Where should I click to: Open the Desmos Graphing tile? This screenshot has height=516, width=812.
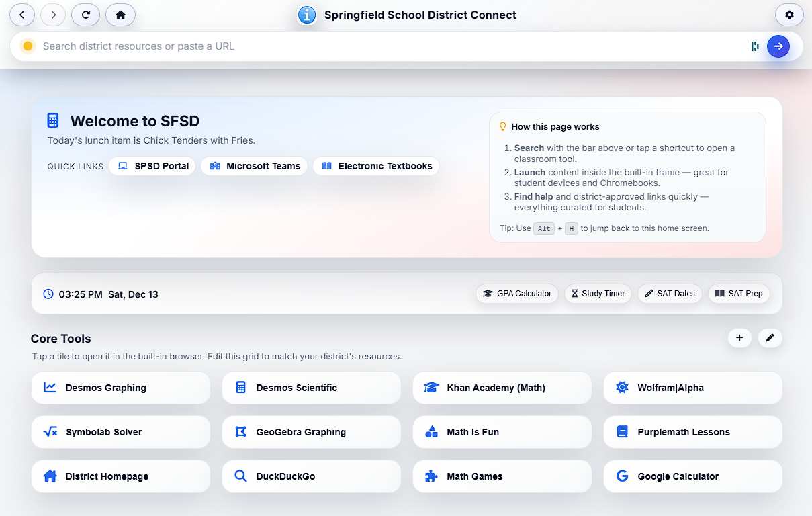(x=121, y=388)
